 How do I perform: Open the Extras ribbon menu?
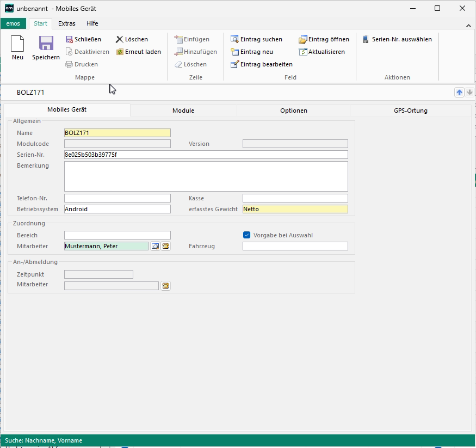click(67, 23)
